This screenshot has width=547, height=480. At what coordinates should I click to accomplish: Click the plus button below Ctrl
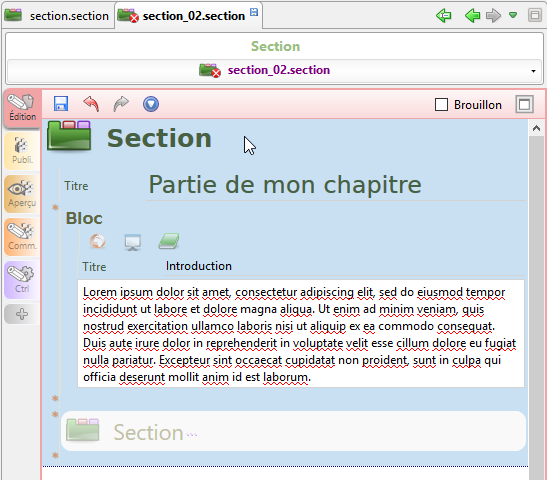tap(22, 314)
